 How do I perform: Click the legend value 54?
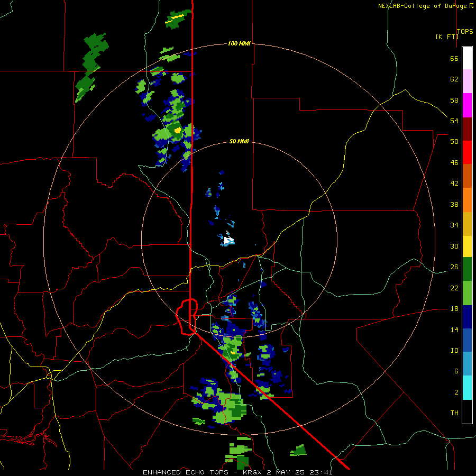pyautogui.click(x=454, y=121)
